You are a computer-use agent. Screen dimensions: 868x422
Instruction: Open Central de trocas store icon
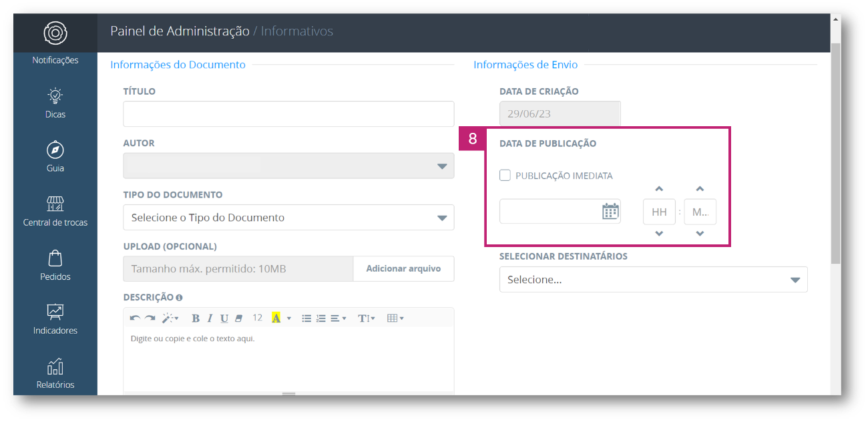click(55, 203)
